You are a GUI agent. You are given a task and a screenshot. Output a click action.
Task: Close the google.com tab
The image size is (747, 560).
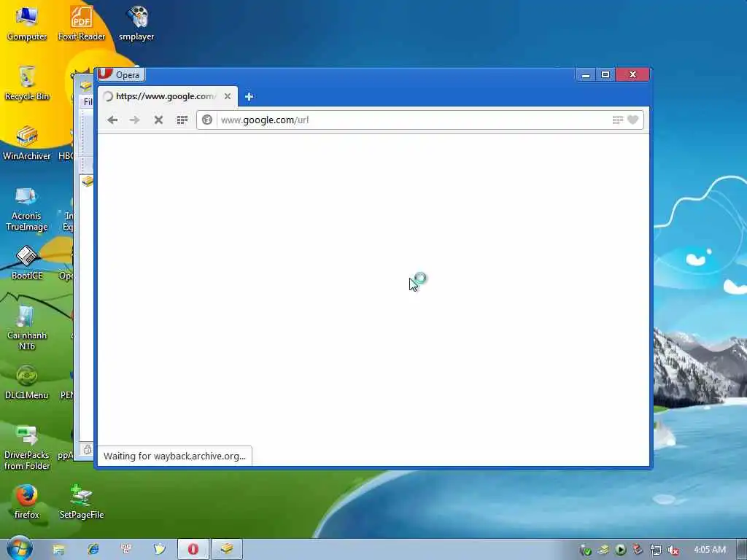[228, 96]
